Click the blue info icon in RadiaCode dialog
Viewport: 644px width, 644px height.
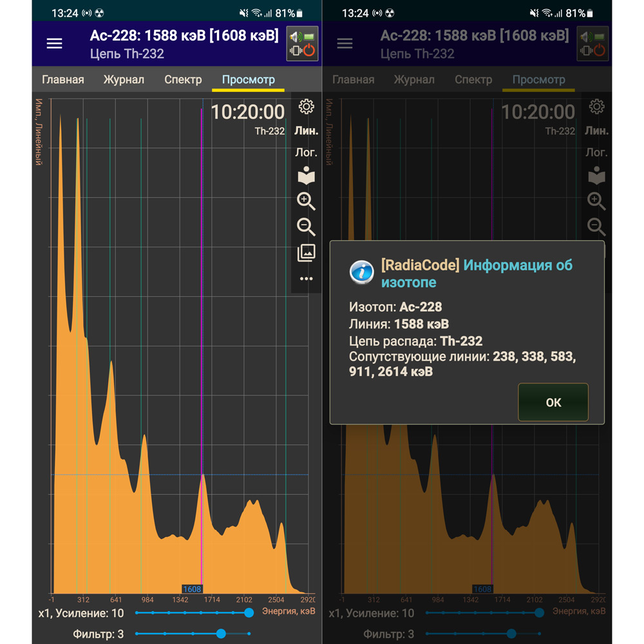(361, 272)
